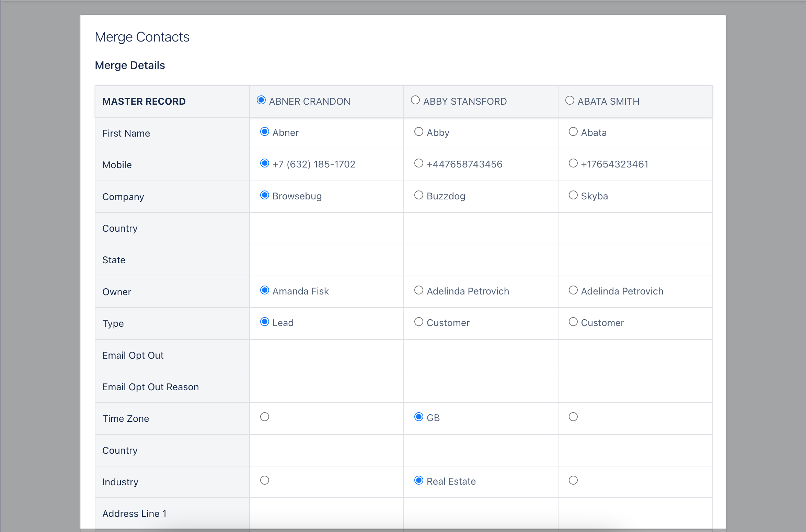Select ABATA SMITH as master record

coord(570,100)
